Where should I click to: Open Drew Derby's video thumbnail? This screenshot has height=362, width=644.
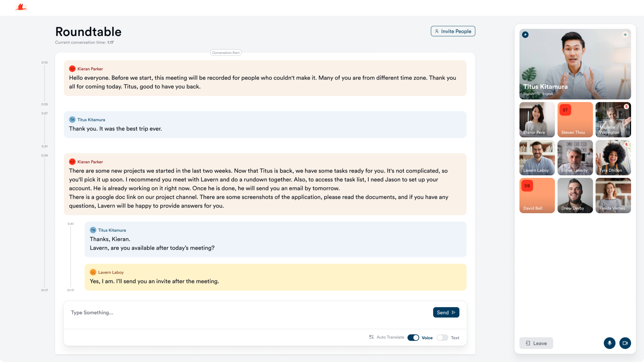(x=575, y=196)
